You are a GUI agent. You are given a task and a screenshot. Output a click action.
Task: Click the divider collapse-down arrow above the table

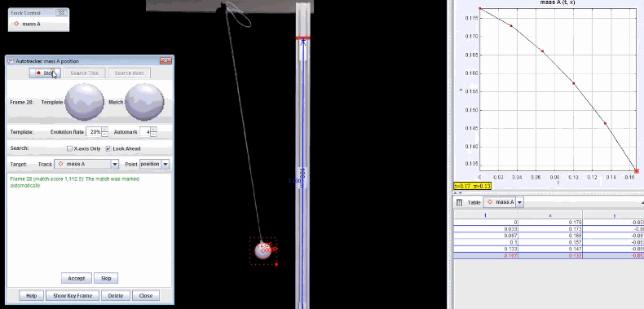(x=461, y=192)
